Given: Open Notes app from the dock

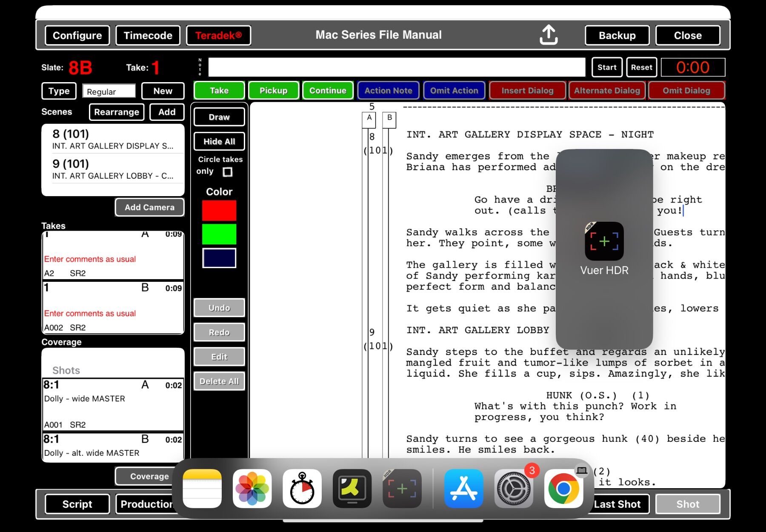Looking at the screenshot, I should click(202, 489).
